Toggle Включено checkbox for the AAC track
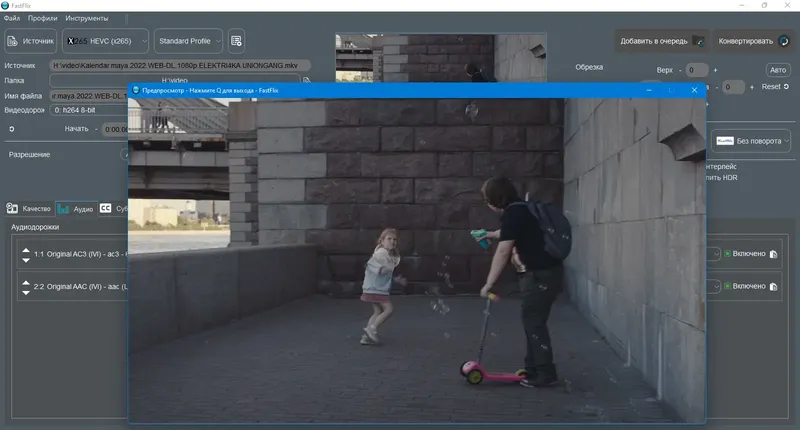The height and width of the screenshot is (430, 800). (x=728, y=286)
